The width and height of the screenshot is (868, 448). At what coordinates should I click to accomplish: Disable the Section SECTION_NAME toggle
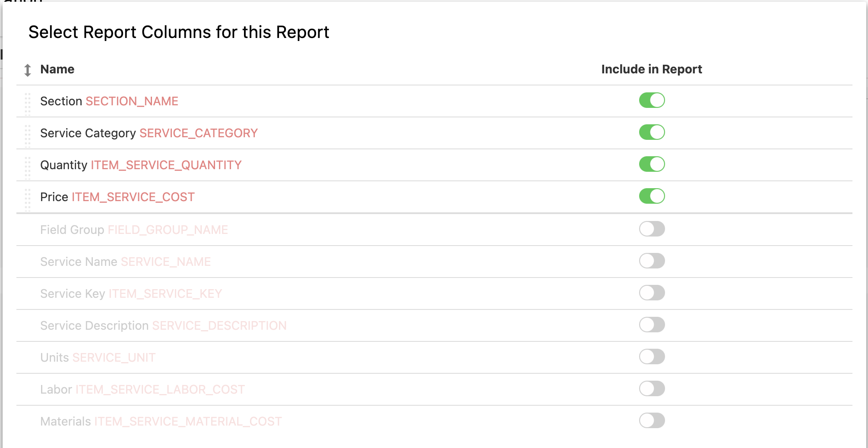coord(652,100)
